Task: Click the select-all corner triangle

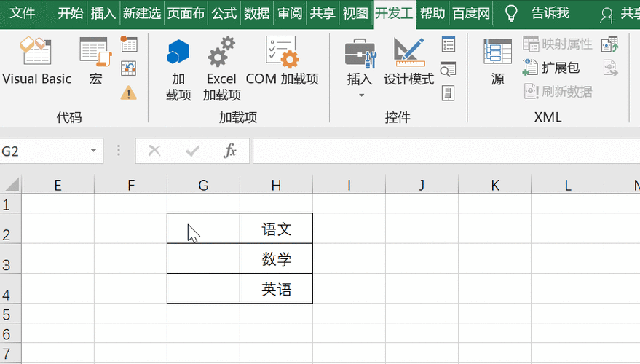Action: pos(12,184)
